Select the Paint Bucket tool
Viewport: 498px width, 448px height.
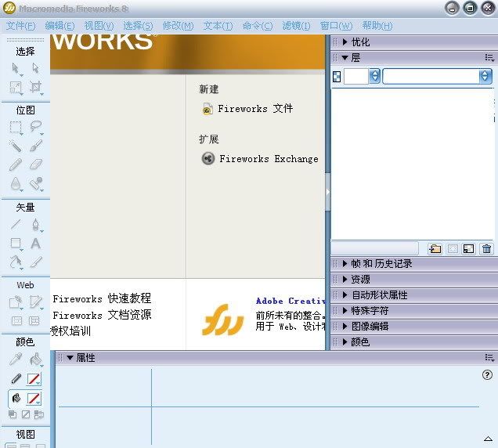[35, 359]
